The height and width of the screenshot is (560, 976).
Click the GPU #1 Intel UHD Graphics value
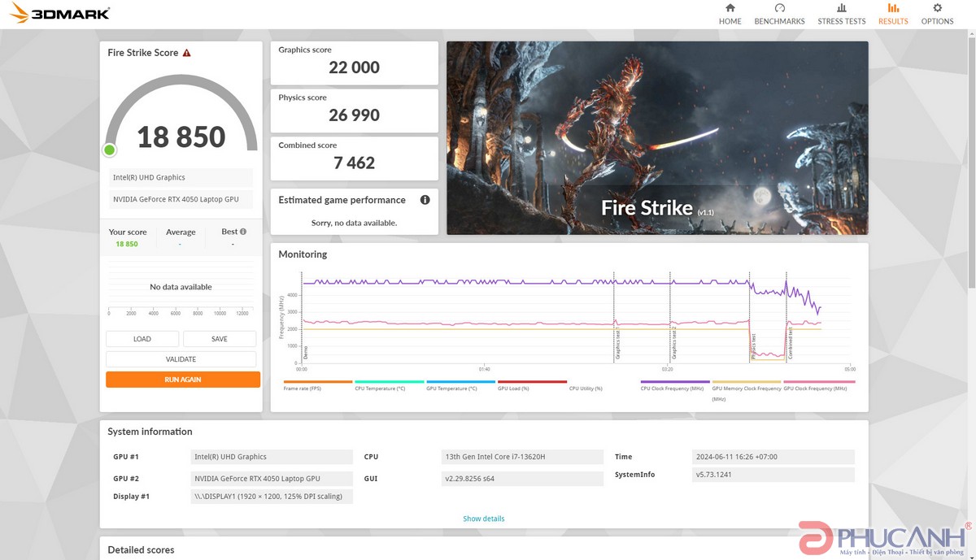[272, 457]
